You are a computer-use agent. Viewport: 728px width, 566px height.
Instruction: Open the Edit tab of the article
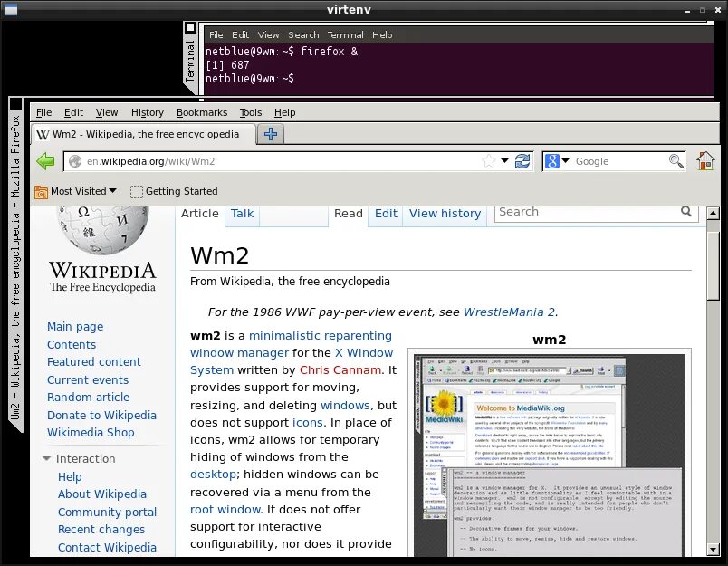point(386,214)
